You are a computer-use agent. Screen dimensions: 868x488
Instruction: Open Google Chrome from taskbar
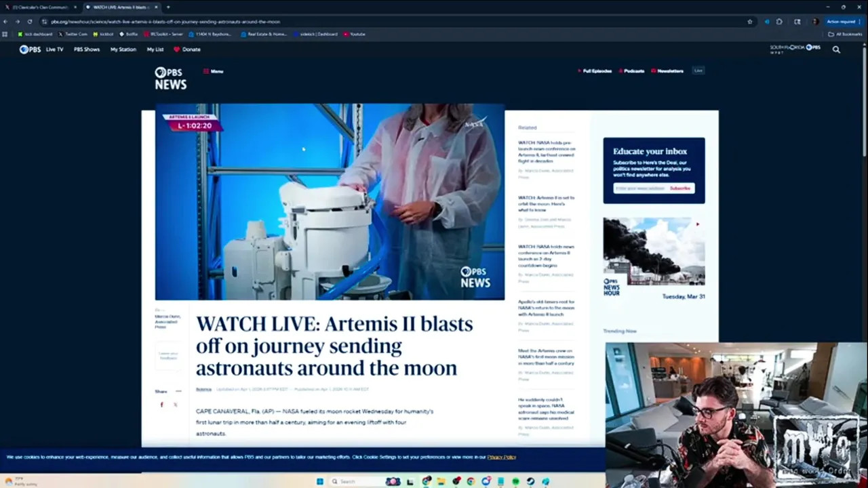pos(471,482)
